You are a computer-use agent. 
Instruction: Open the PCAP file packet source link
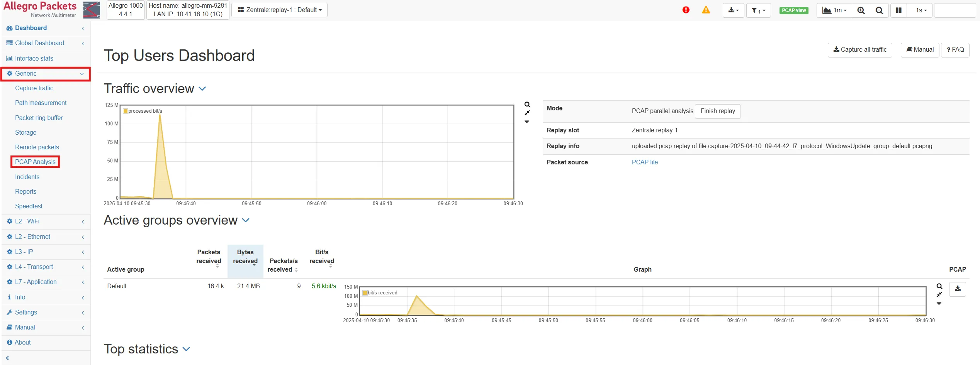coord(644,162)
